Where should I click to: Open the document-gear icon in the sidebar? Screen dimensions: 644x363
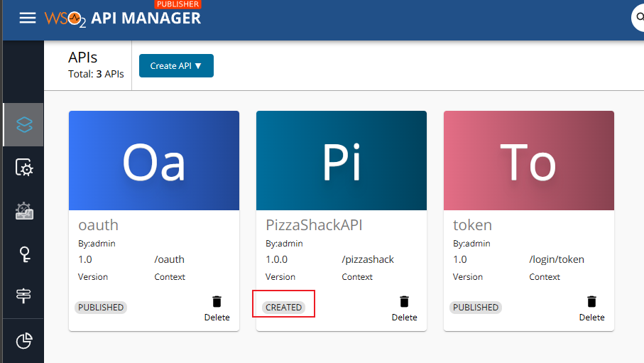[x=24, y=168]
